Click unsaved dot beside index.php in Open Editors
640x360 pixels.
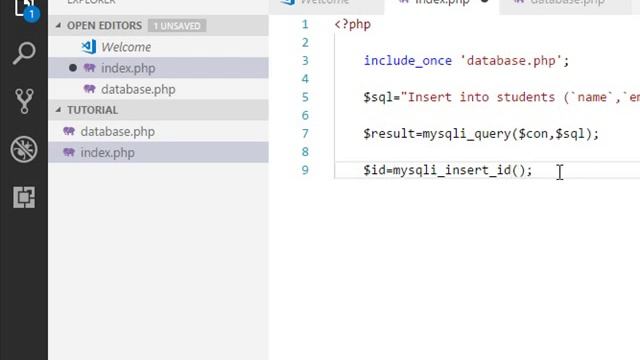[x=73, y=68]
